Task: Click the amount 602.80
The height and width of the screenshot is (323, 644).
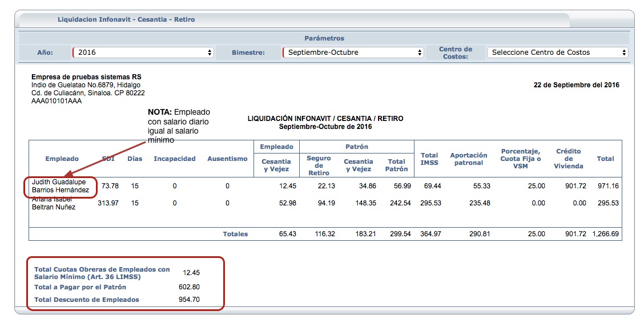Action: click(190, 287)
